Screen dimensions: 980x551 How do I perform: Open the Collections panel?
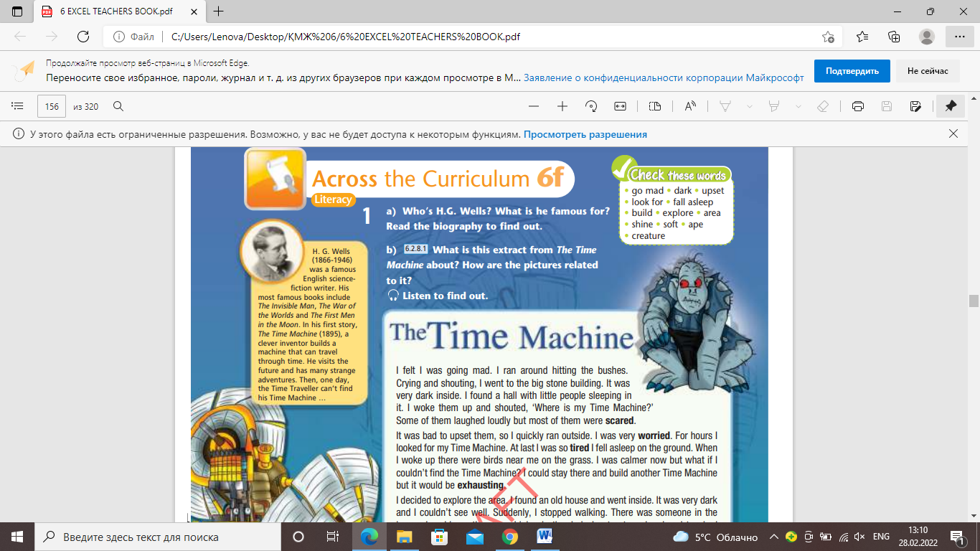pos(894,37)
